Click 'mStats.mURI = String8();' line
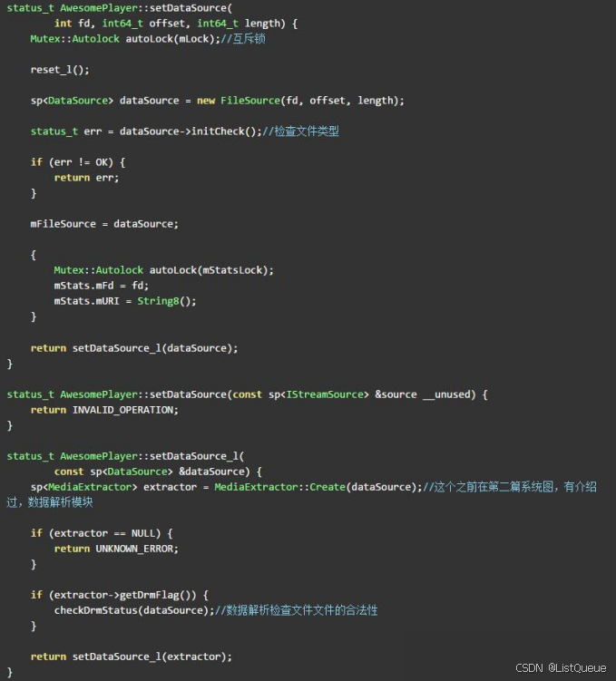Viewport: 616px width, 681px height. pyautogui.click(x=125, y=301)
